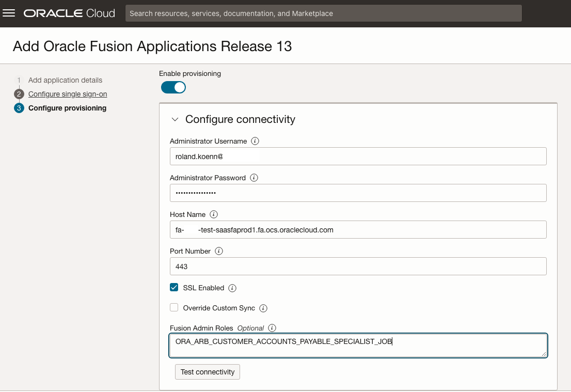Click the Oracle Cloud logo
Screen dimensions: 571x392
[69, 13]
